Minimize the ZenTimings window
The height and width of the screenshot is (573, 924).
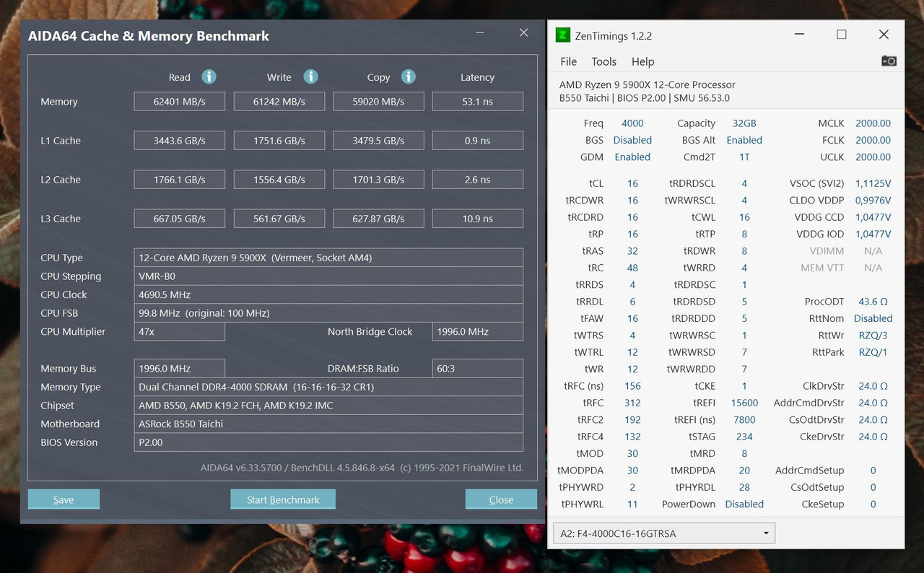[x=799, y=35]
